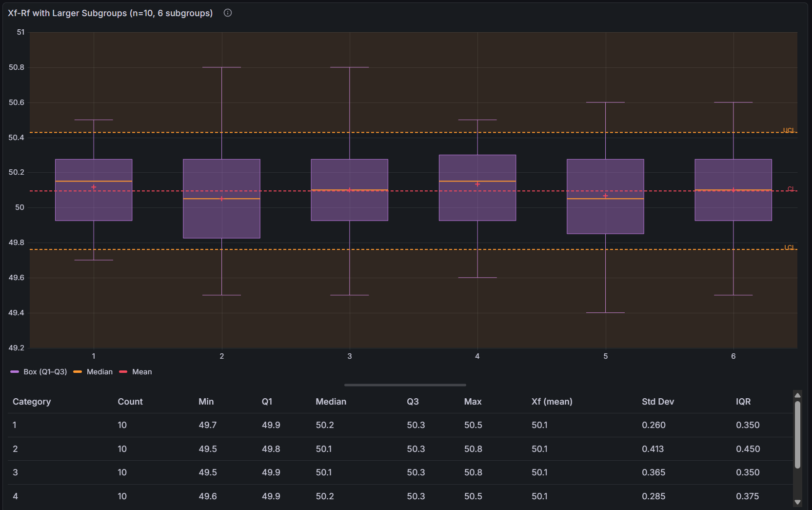Click the Std Dev value 0.365

654,472
